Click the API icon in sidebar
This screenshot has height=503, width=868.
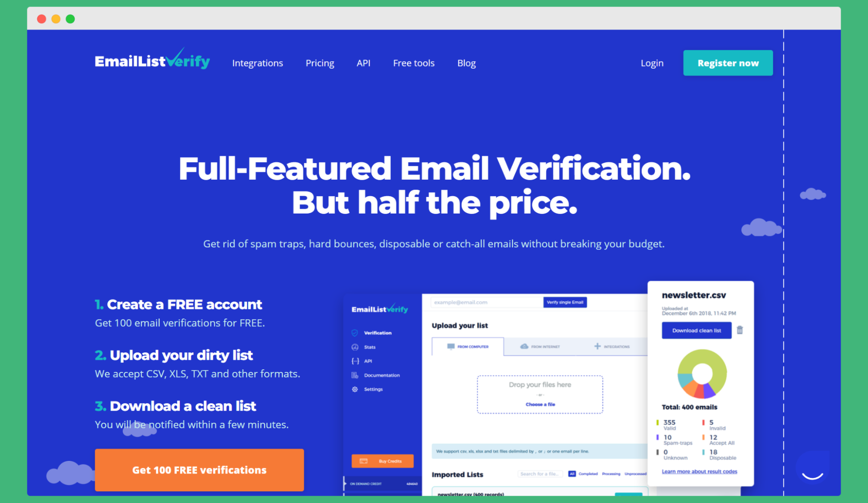tap(355, 361)
